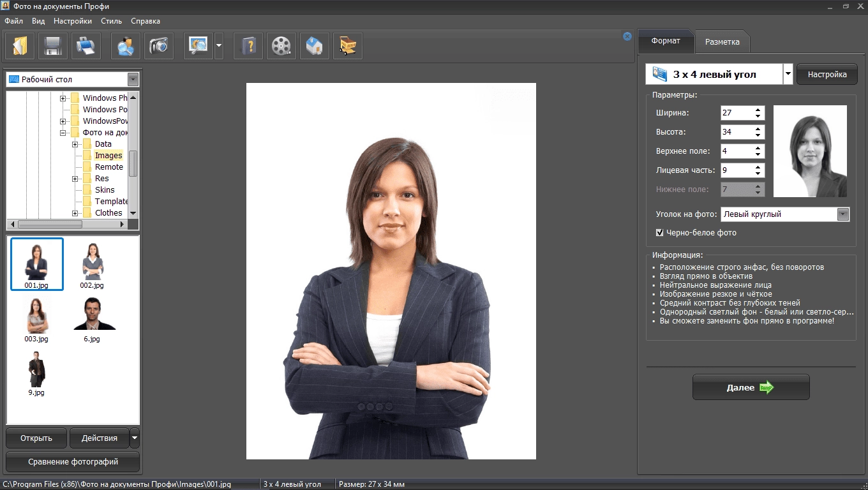Click the person-with-magnifier toolbar icon

click(125, 46)
